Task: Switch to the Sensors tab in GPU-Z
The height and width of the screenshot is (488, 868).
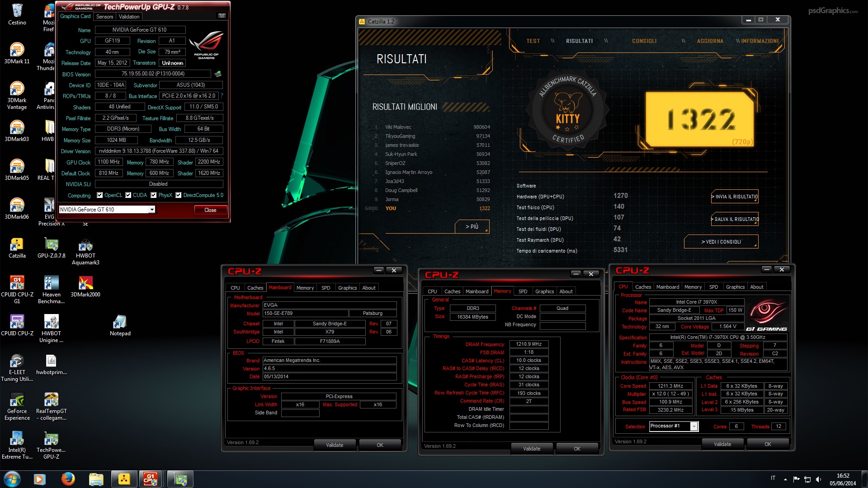Action: tap(104, 17)
